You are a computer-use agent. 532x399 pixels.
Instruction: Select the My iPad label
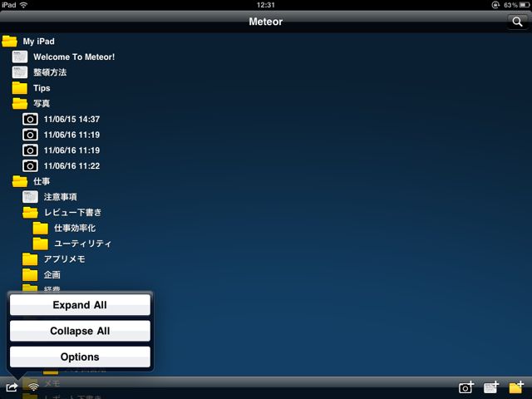(x=39, y=42)
